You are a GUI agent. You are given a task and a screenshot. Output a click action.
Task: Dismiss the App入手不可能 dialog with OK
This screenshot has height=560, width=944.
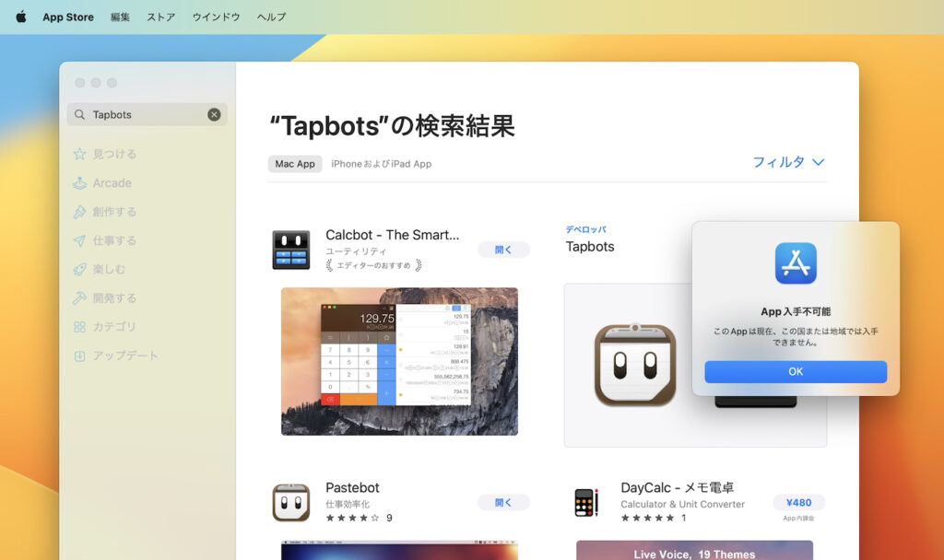pos(796,371)
